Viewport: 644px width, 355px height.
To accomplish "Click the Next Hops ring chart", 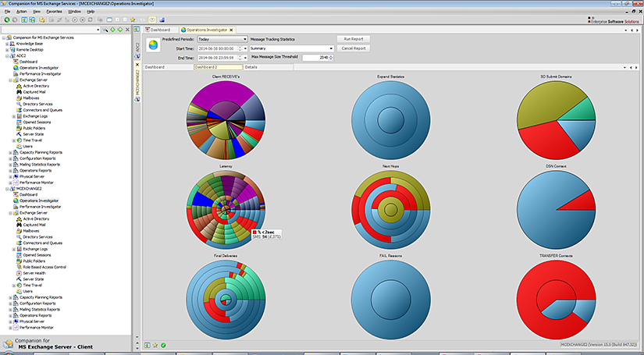I will pyautogui.click(x=390, y=210).
